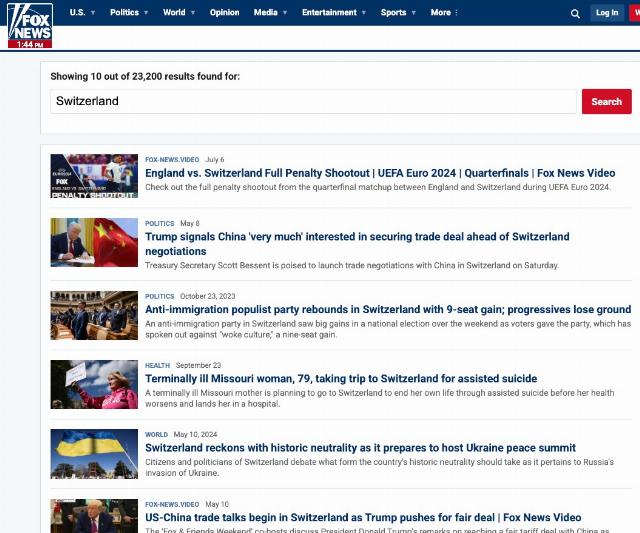Expand the Media dropdown arrow
Screen dimensions: 640x533
285,13
